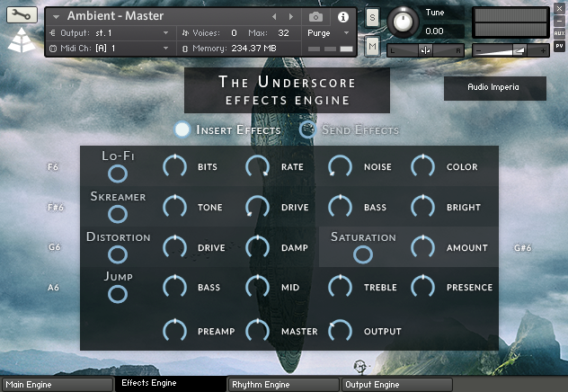
Task: Click the volume minus button
Action: coord(478,50)
